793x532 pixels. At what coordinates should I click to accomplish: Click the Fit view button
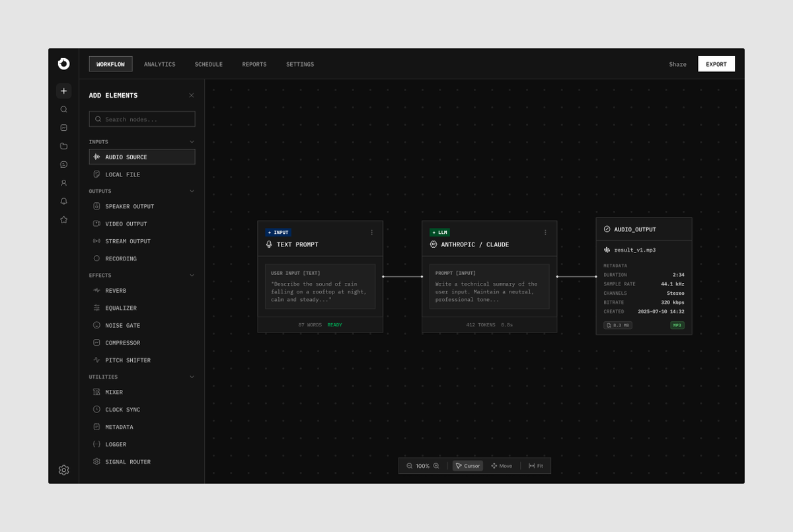click(536, 466)
